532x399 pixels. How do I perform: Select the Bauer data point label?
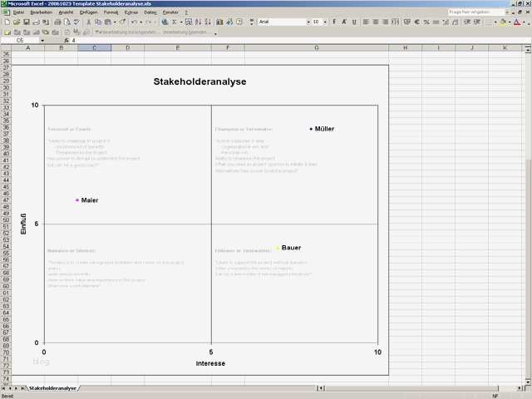click(x=291, y=248)
